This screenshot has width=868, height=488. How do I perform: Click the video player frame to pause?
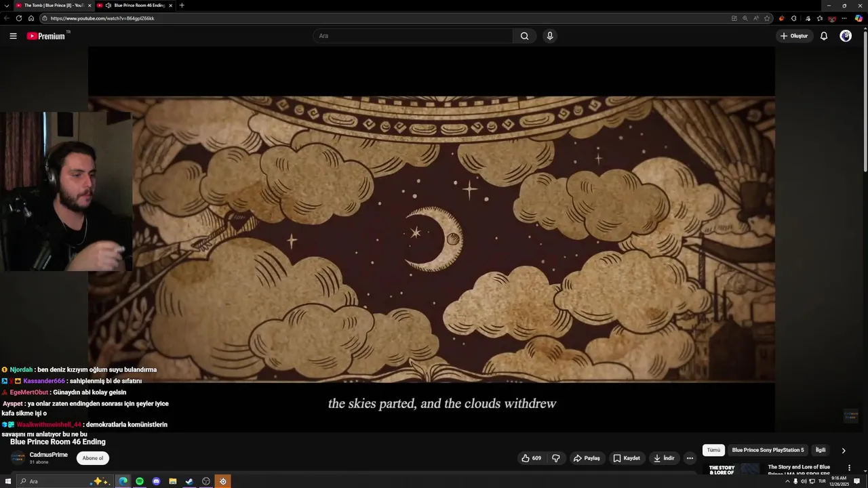tap(431, 239)
